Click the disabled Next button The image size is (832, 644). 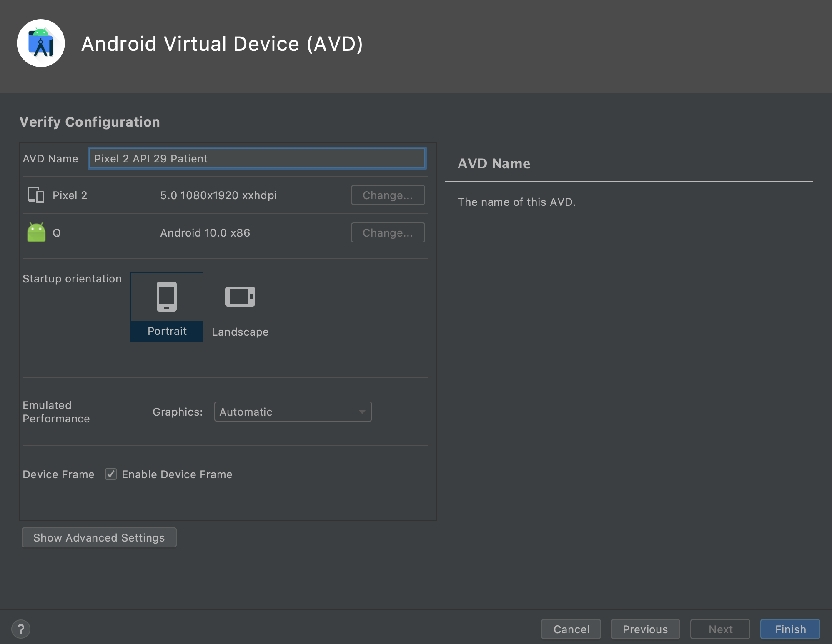point(720,629)
